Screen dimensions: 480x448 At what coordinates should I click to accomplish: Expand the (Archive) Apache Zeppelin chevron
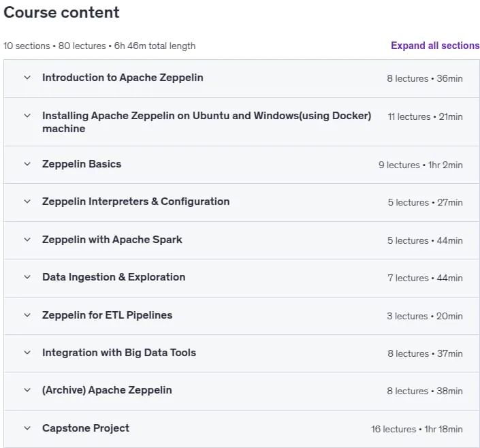pyautogui.click(x=27, y=390)
